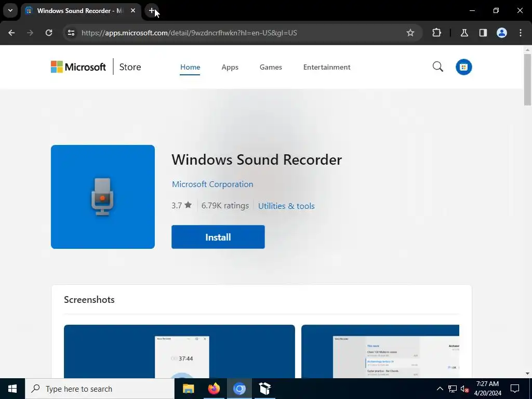
Task: Expand the tab search dropdown
Action: (10, 10)
